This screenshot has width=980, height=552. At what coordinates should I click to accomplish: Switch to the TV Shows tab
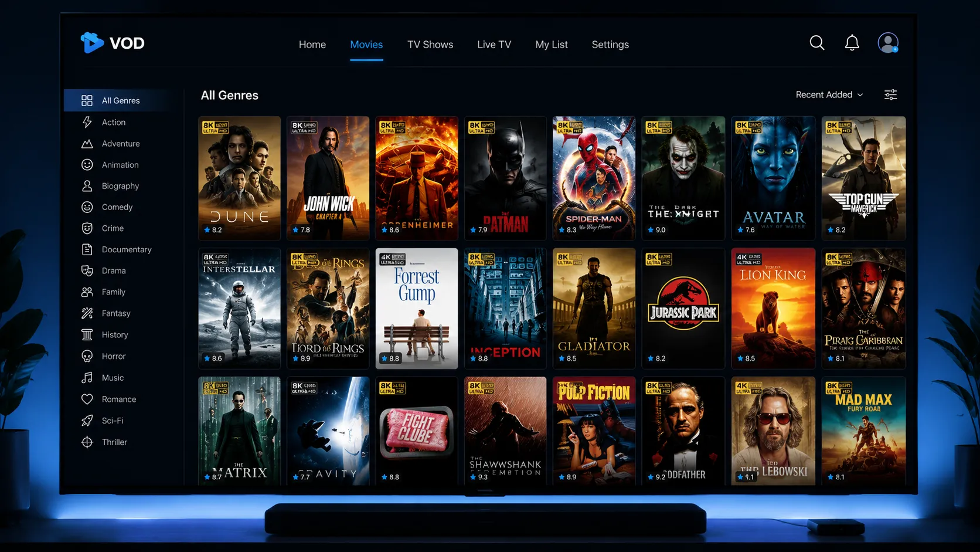tap(430, 45)
